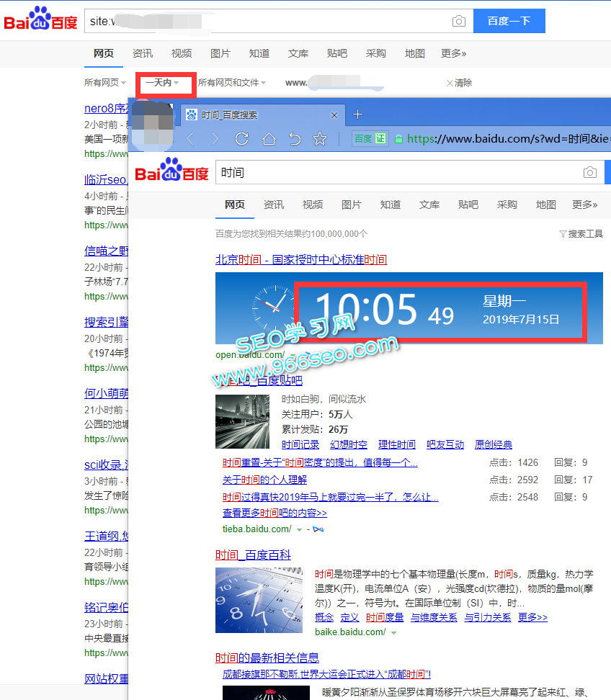
Task: Click the blue icon after tieba.baidu.com
Action: pyautogui.click(x=318, y=529)
